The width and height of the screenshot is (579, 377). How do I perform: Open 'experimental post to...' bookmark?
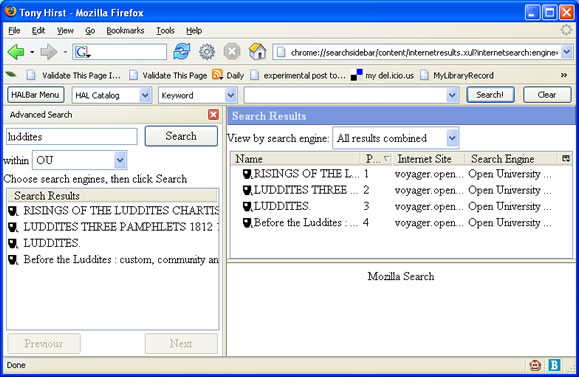click(x=298, y=76)
